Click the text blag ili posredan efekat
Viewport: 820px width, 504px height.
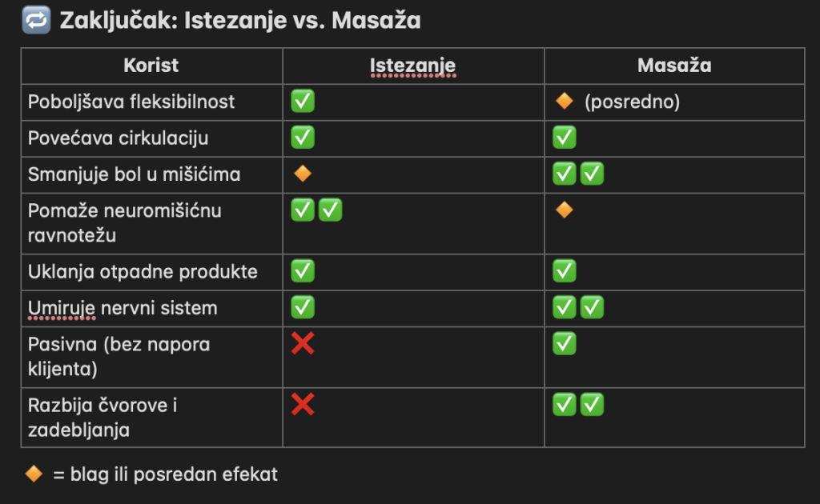pos(174,474)
